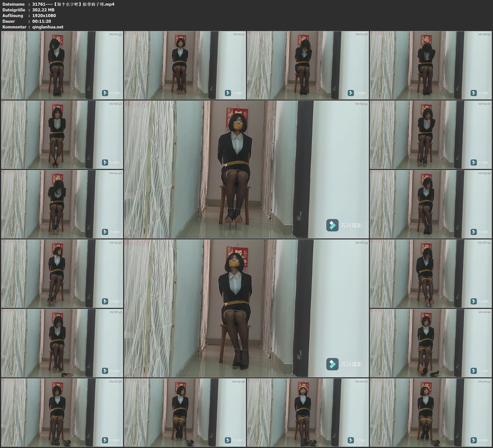
Task: Select the thumbnail at 00:08:21
Action: (x=431, y=343)
